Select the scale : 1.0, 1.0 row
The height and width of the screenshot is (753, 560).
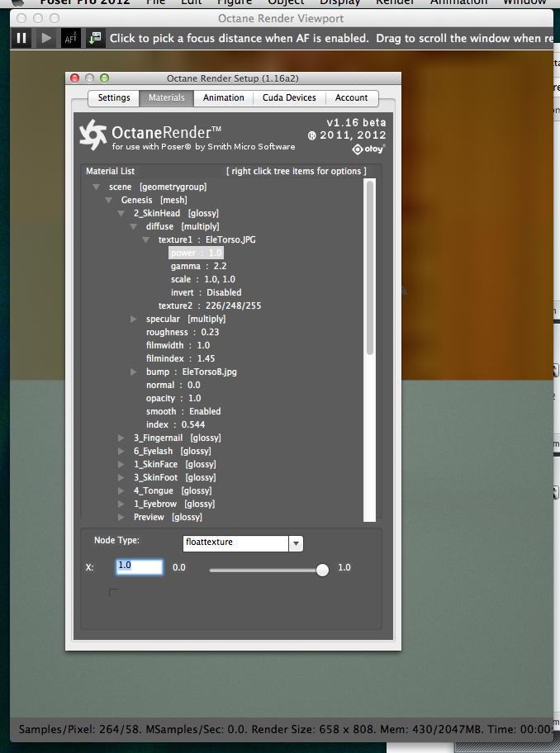202,280
